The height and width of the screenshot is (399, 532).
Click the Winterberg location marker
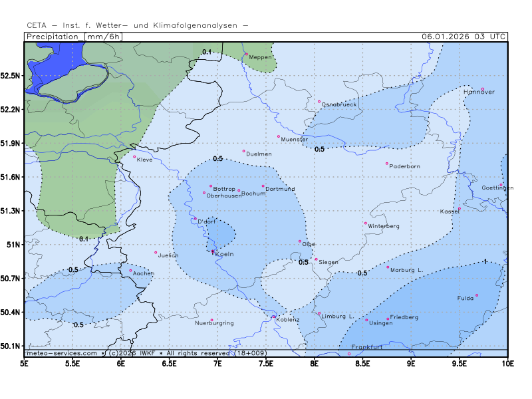pyautogui.click(x=365, y=223)
